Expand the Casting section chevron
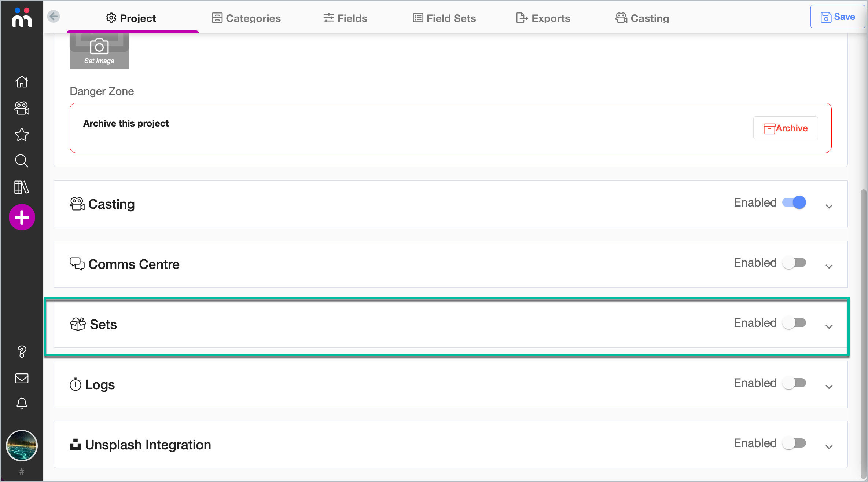Screen dimensions: 868x482 tap(829, 206)
